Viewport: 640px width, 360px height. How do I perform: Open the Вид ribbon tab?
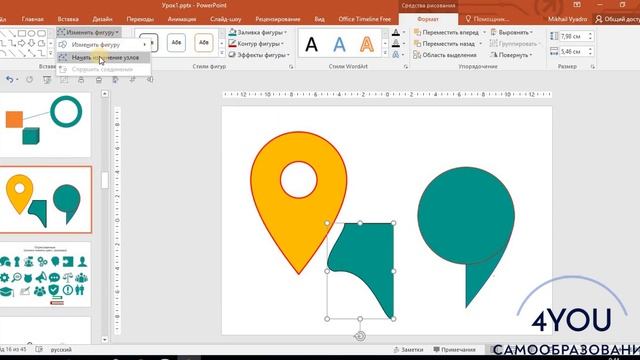coord(319,19)
